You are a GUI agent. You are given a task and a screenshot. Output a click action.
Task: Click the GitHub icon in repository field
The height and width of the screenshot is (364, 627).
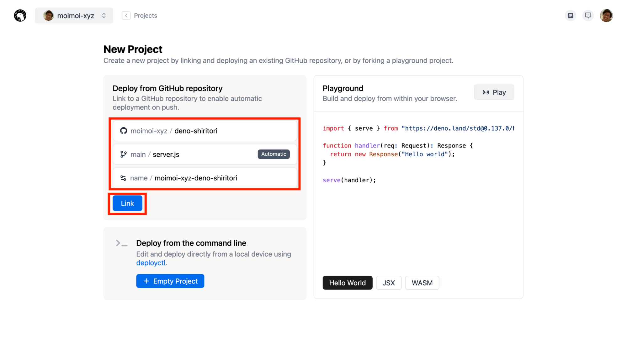(124, 131)
